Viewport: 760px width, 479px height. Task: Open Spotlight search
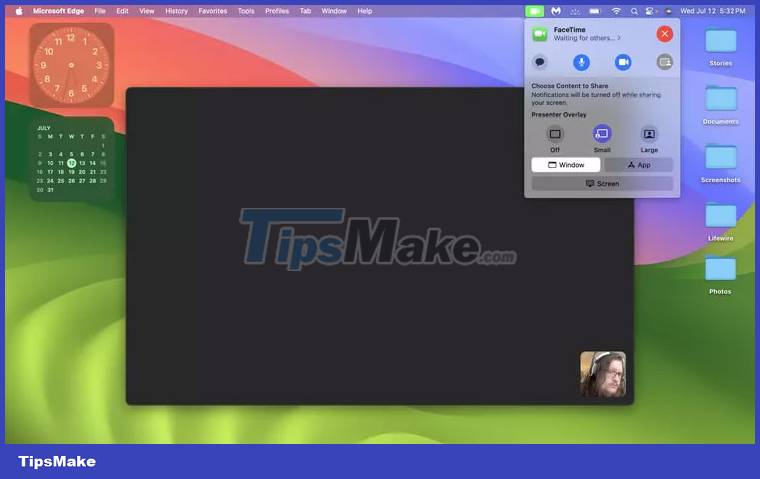click(634, 11)
